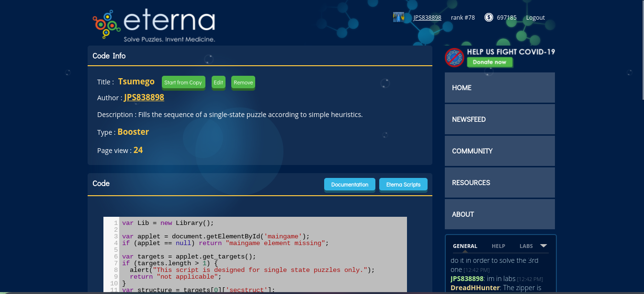644x294 pixels.
Task: Open the NEWSFEED menu item
Action: click(x=499, y=119)
